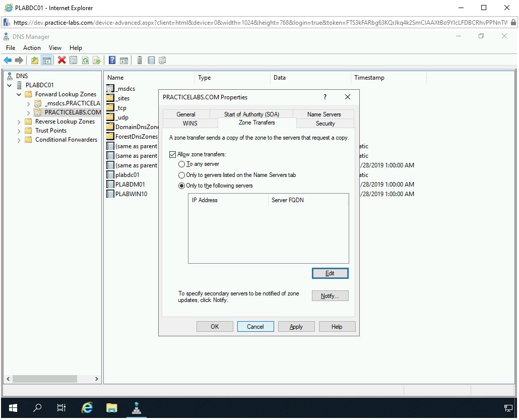This screenshot has height=420, width=519.
Task: Expand the Conditional Forwarders node
Action: [x=19, y=140]
